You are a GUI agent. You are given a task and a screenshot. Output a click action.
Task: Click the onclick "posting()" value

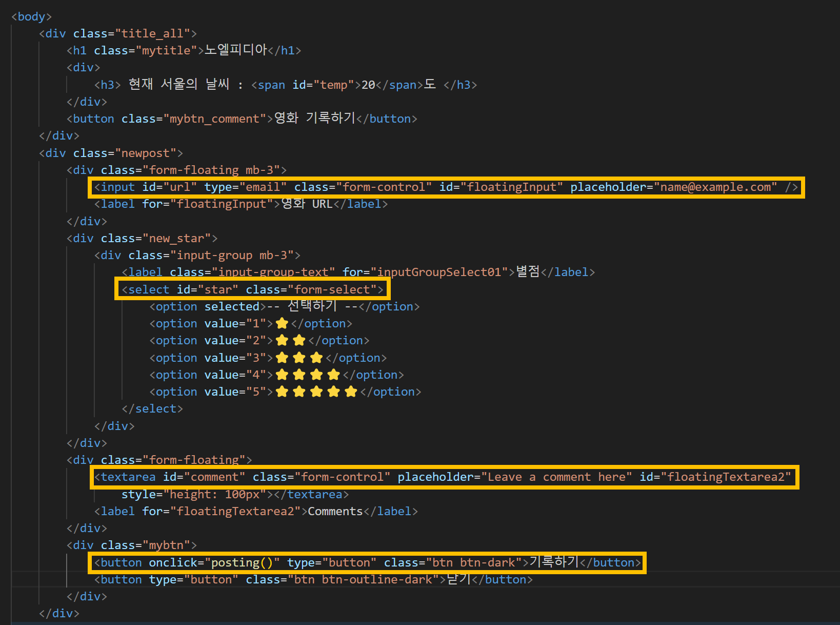242,562
